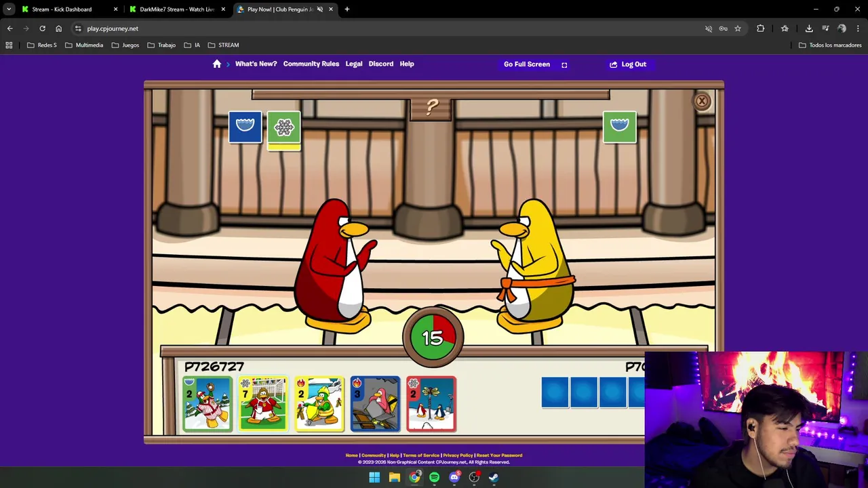Open the IA bookmark folder
The width and height of the screenshot is (868, 488).
[x=193, y=45]
